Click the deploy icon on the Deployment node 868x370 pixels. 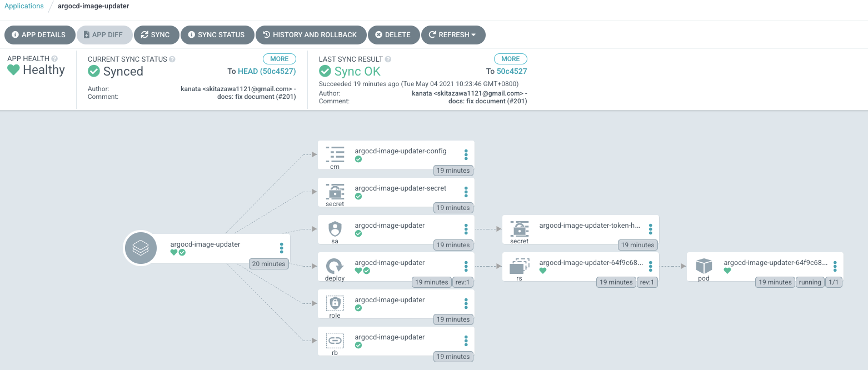click(x=335, y=267)
